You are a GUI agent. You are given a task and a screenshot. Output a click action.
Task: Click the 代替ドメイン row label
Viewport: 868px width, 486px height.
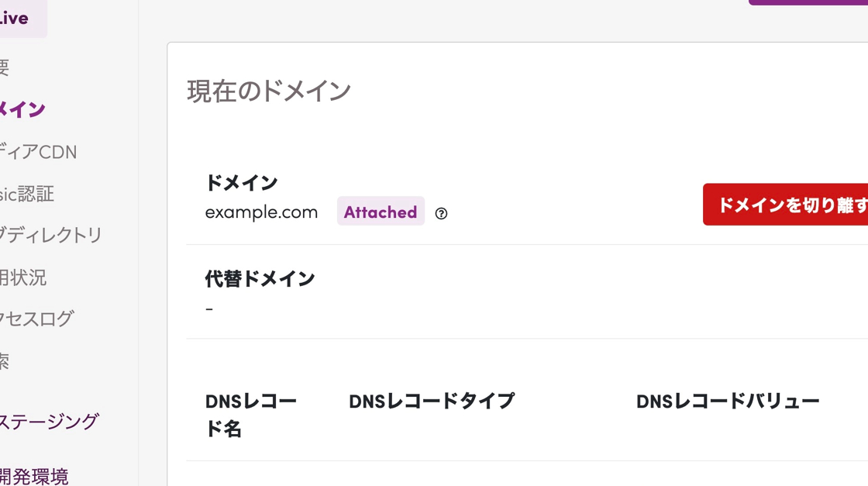click(x=260, y=278)
